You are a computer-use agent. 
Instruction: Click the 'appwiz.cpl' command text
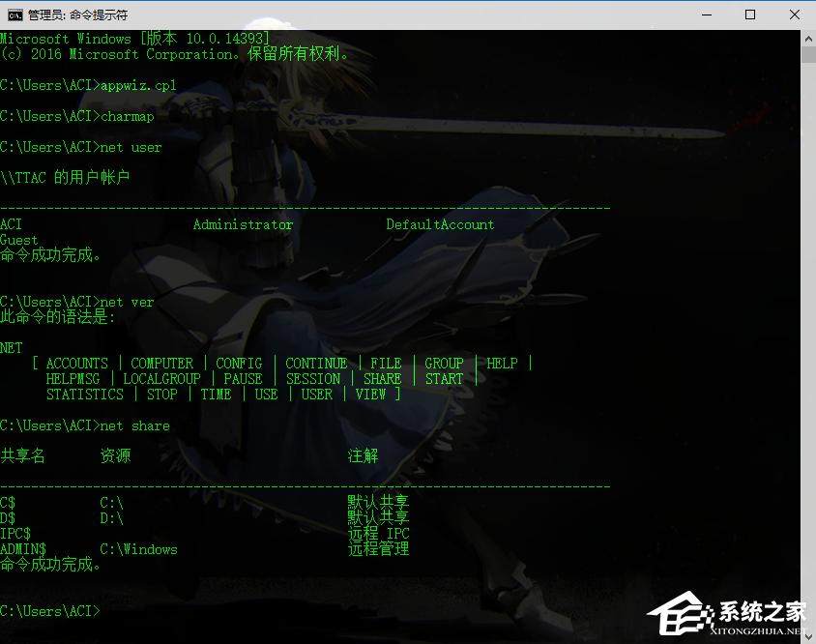click(x=138, y=85)
